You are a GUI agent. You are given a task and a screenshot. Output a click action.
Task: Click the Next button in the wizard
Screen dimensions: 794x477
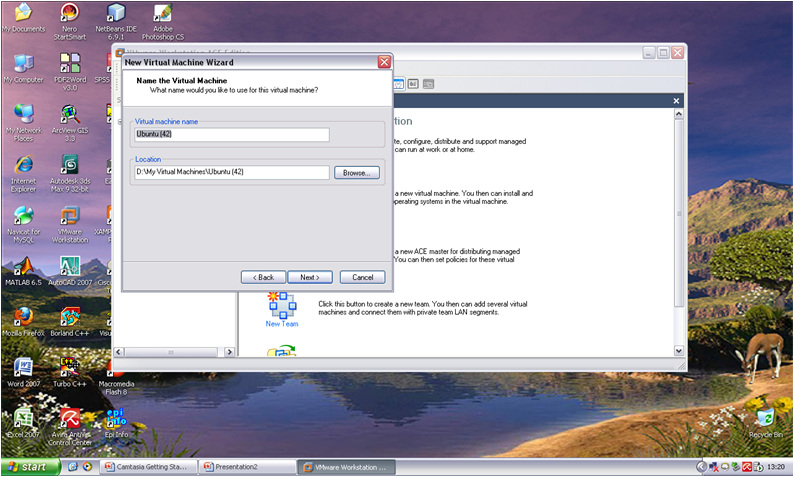click(x=310, y=277)
